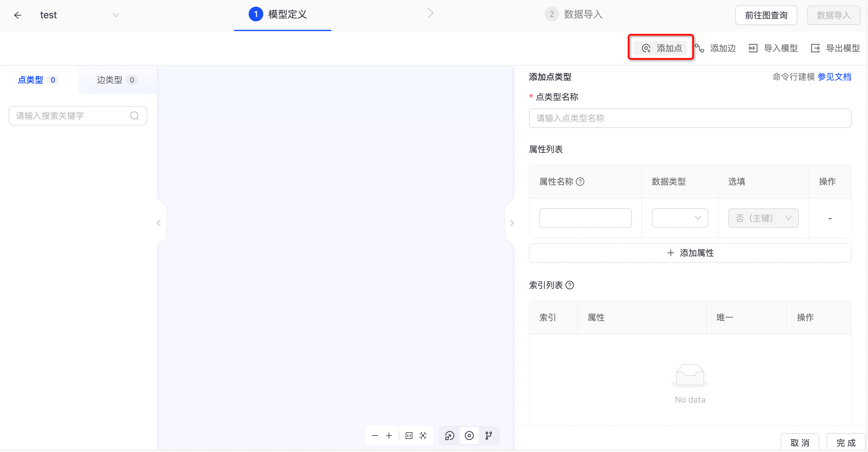The height and width of the screenshot is (452, 868).
Task: Click the 前往图查询 button
Action: tap(766, 15)
